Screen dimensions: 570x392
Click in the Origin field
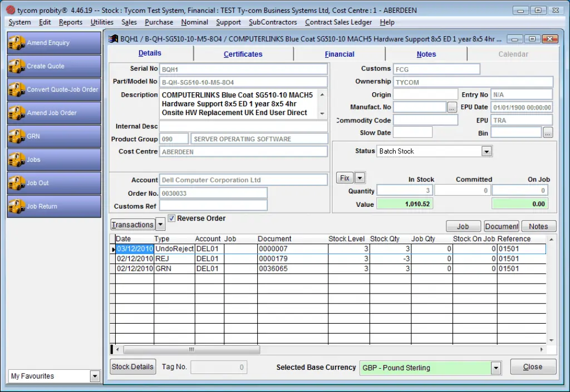point(425,95)
